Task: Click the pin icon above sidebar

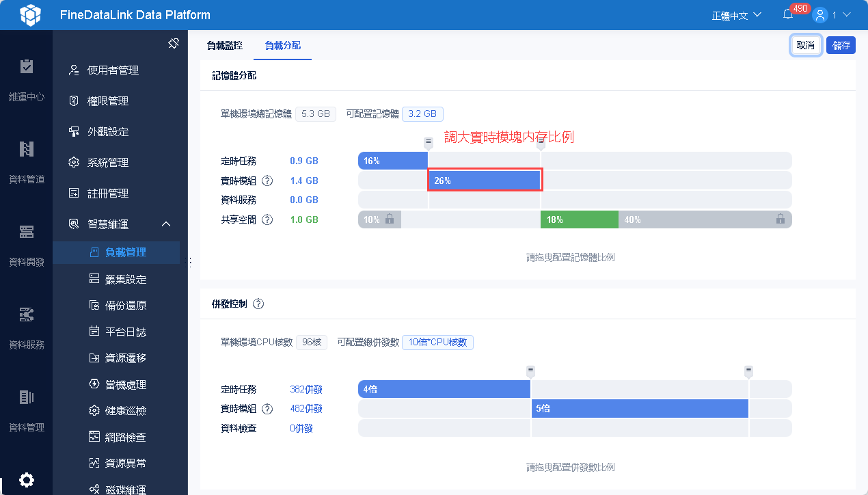Action: click(x=174, y=44)
